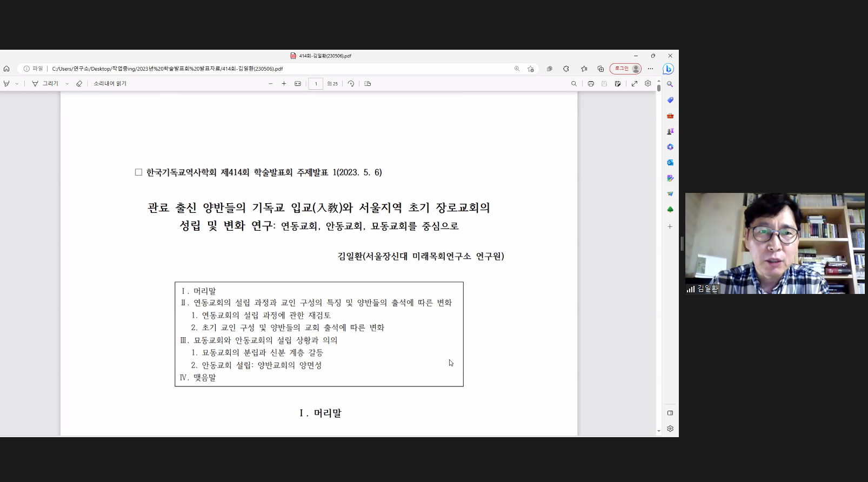Click the checkbox before 한국기독교역사학회 heading

pyautogui.click(x=138, y=172)
